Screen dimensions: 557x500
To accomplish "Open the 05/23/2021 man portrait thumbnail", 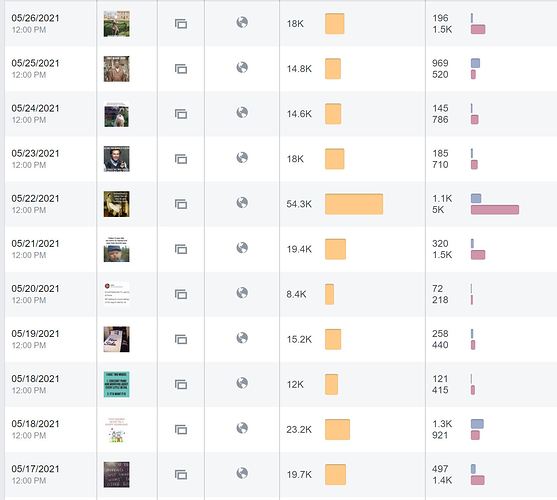I will point(117,159).
